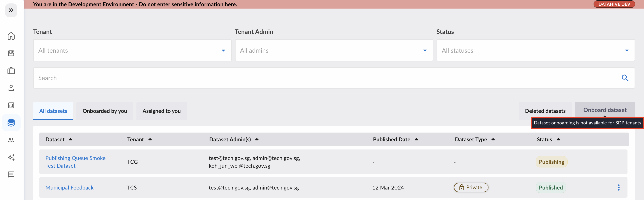
Task: Click the Private dataset type badge
Action: pyautogui.click(x=471, y=188)
